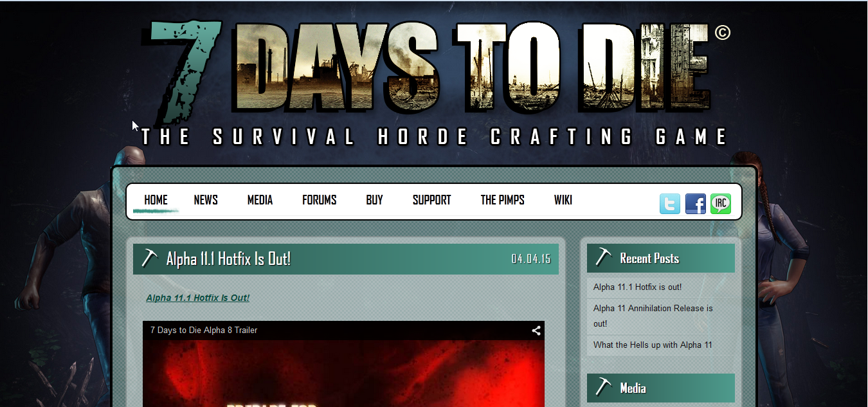The width and height of the screenshot is (868, 407).
Task: Click the pickaxe icon beside Alpha 11.1 Hotfix title
Action: pos(149,258)
